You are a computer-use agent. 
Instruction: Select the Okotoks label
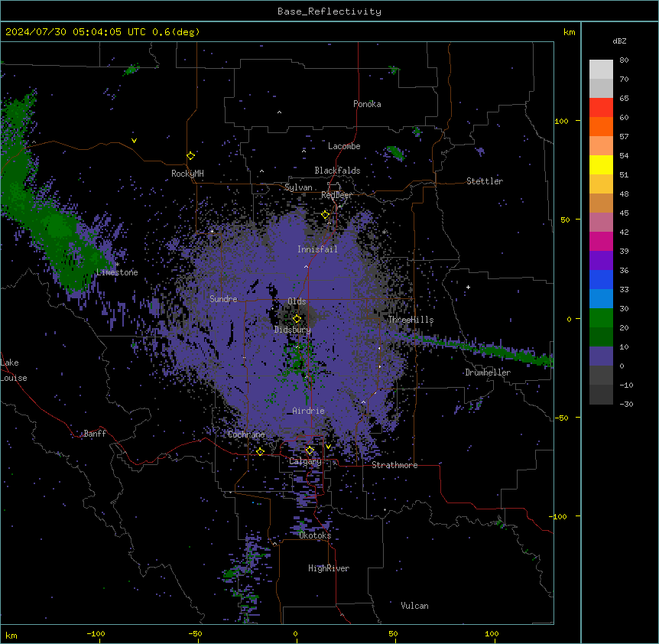315,535
